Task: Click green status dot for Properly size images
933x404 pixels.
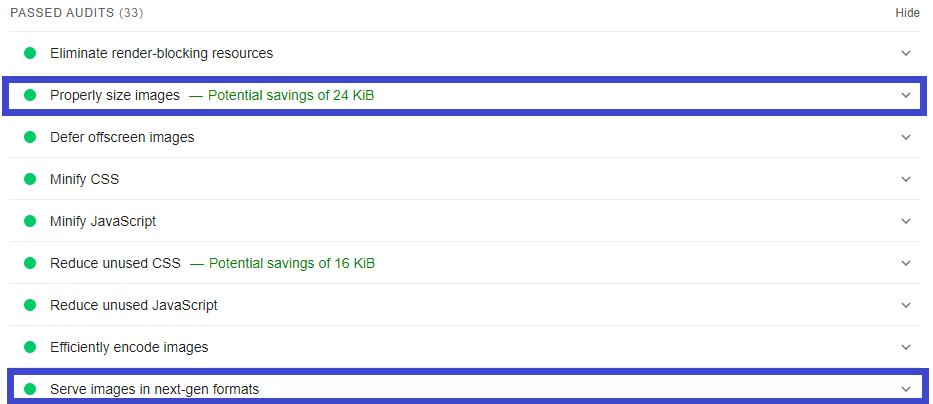Action: click(30, 95)
